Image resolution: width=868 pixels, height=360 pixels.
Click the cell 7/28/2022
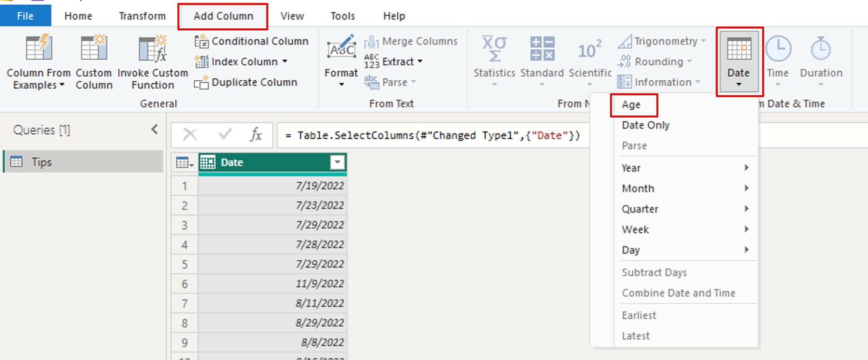273,244
